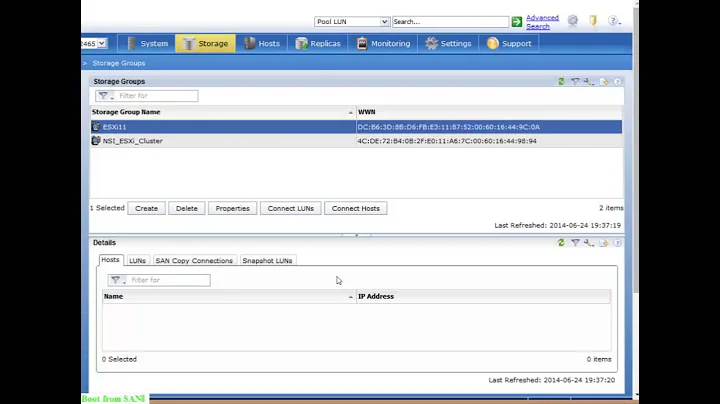Open the Storage menu
720x404 pixels.
pos(205,44)
